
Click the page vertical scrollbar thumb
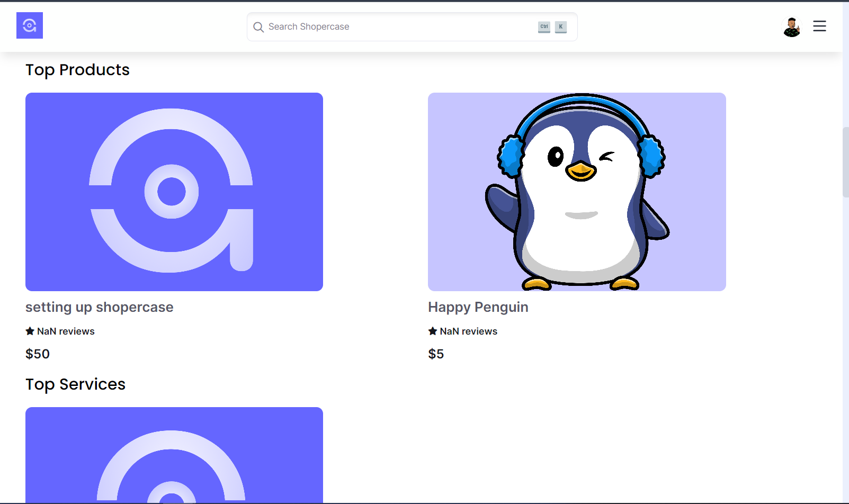click(x=846, y=162)
